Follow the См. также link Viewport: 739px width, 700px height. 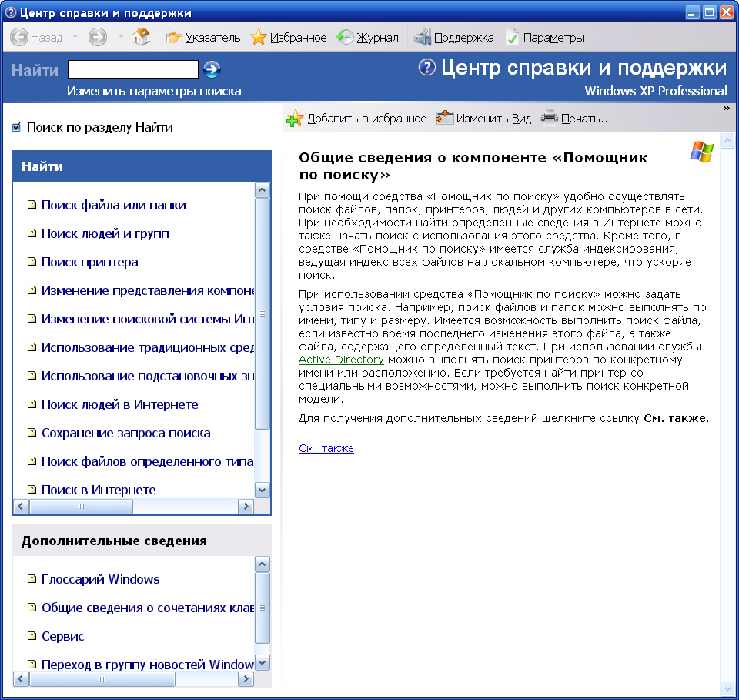point(326,448)
